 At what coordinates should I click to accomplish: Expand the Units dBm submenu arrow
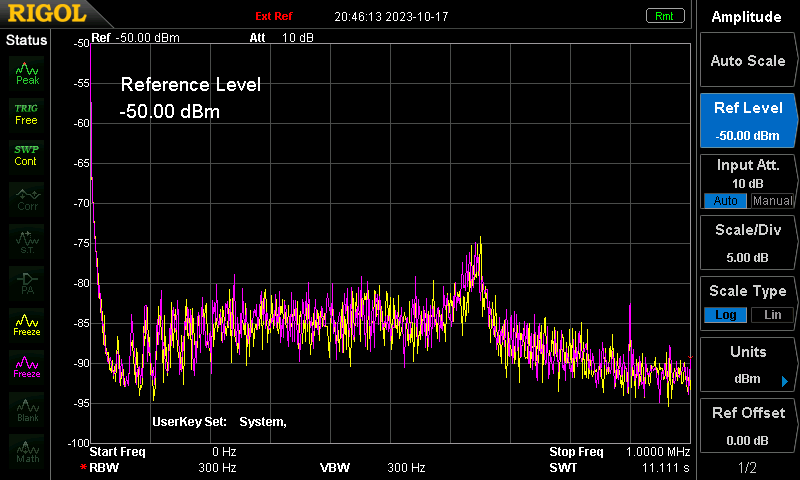click(x=785, y=381)
